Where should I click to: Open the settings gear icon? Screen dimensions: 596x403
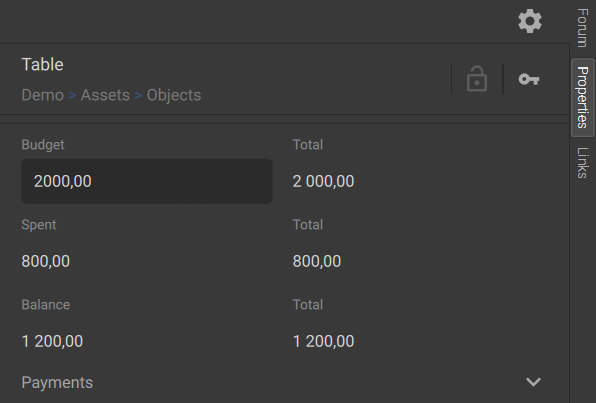click(530, 21)
